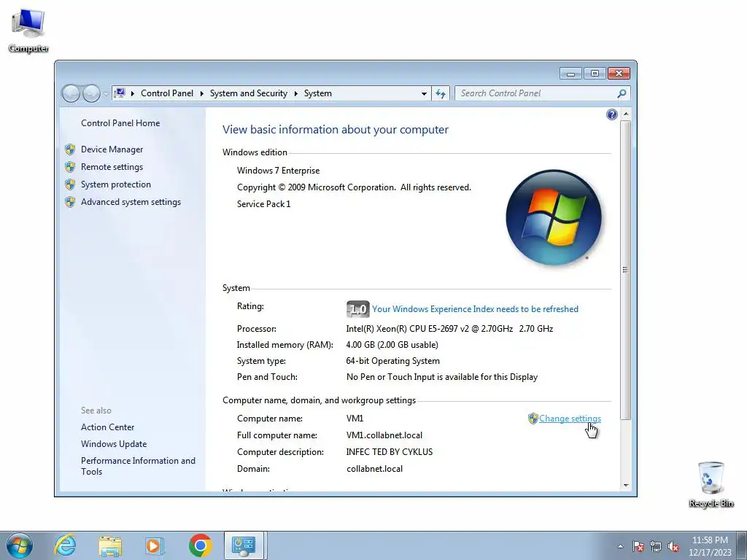Click the scrollbar down arrow

click(626, 485)
